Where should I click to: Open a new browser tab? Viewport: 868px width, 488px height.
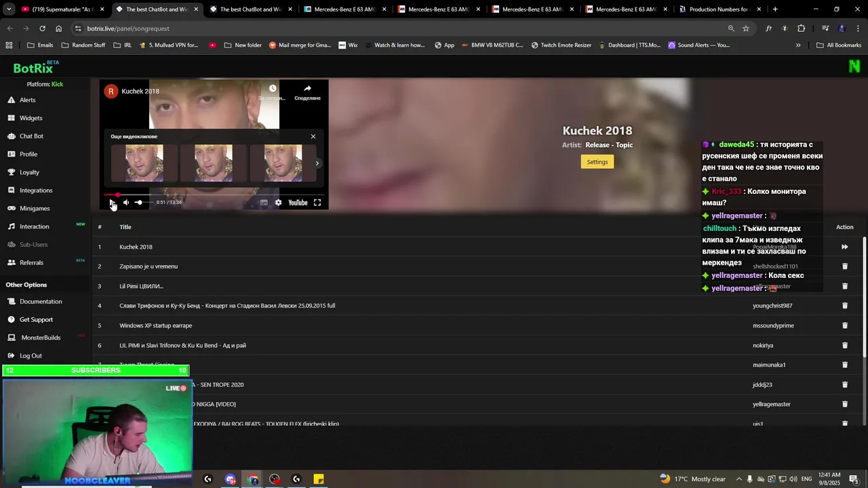tap(775, 9)
